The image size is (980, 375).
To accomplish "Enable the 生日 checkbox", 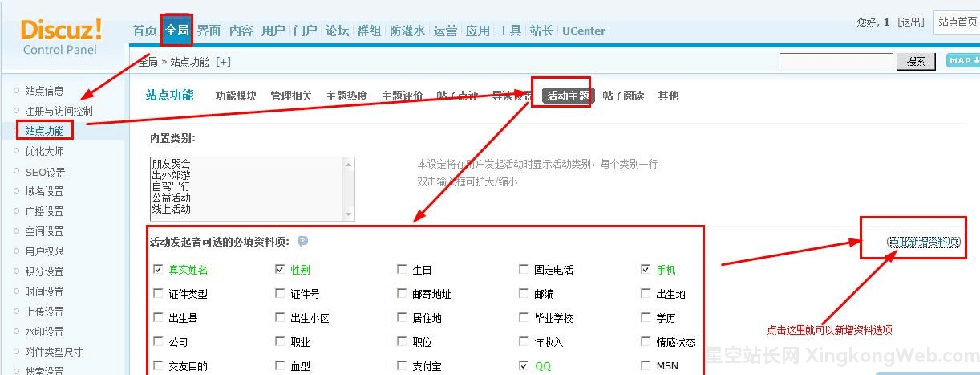I will (402, 270).
